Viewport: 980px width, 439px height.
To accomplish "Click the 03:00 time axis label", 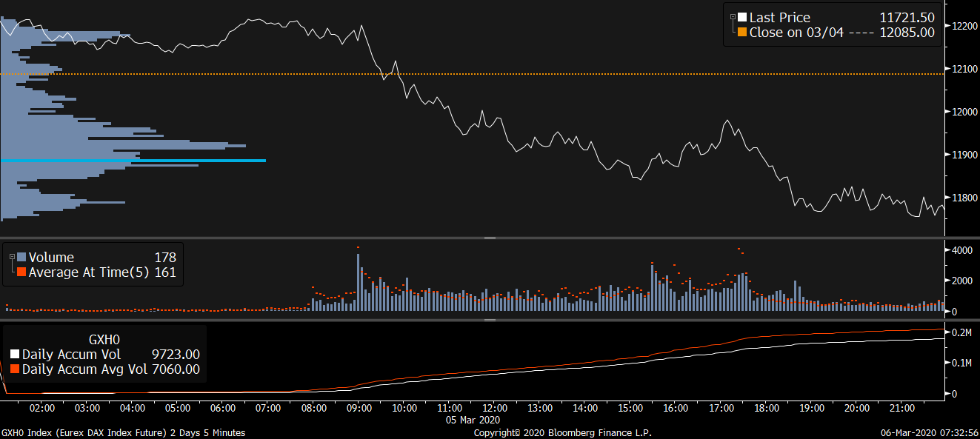I will tap(87, 408).
